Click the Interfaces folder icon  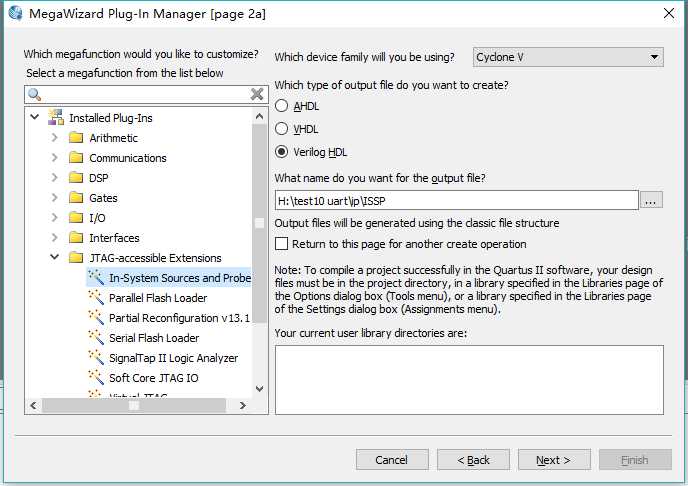coord(76,238)
